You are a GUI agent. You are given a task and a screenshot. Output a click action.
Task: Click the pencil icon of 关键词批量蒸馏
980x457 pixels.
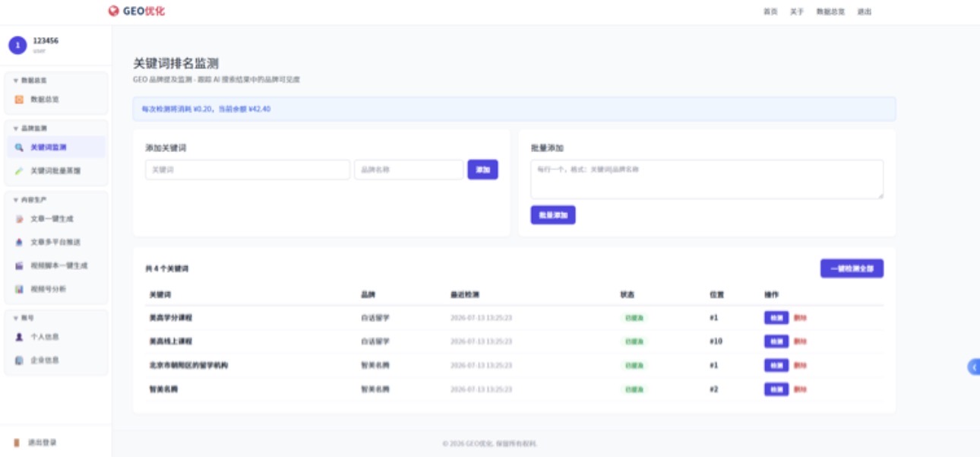[x=20, y=171]
